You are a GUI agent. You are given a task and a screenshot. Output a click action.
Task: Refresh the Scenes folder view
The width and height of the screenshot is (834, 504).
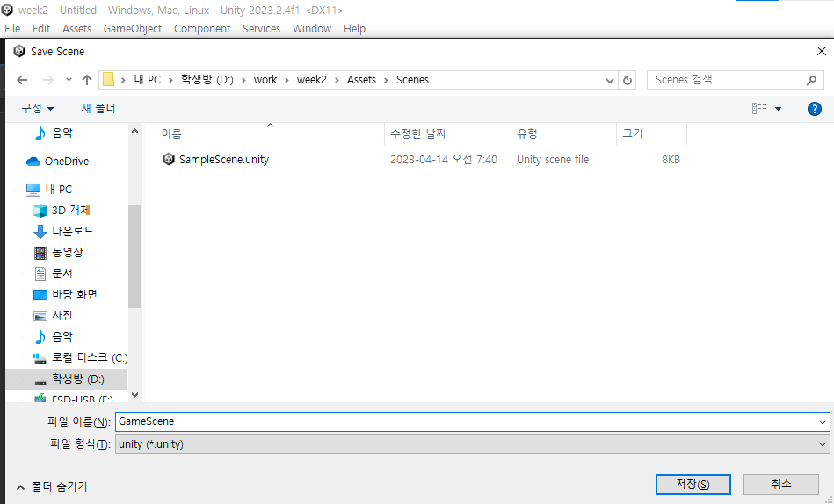pos(627,80)
